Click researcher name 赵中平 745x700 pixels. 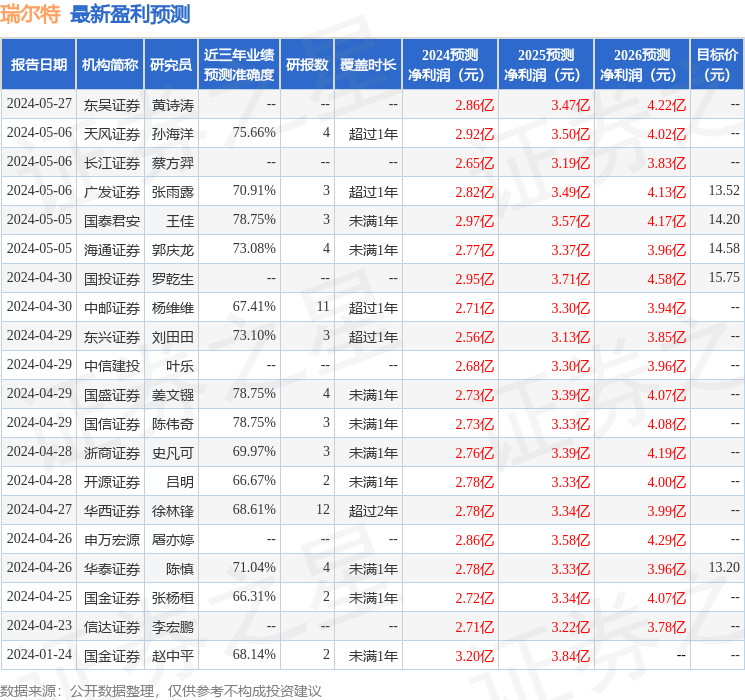173,656
